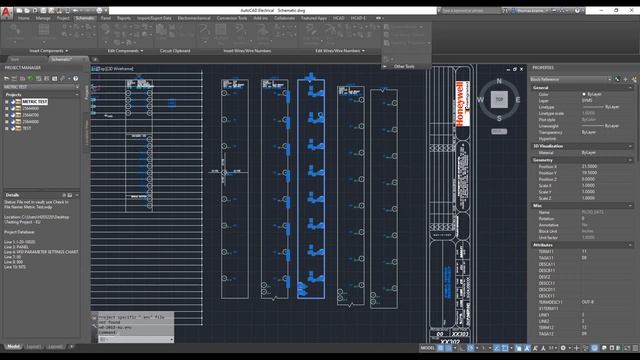Toggle object snap in status bar

coord(505,348)
